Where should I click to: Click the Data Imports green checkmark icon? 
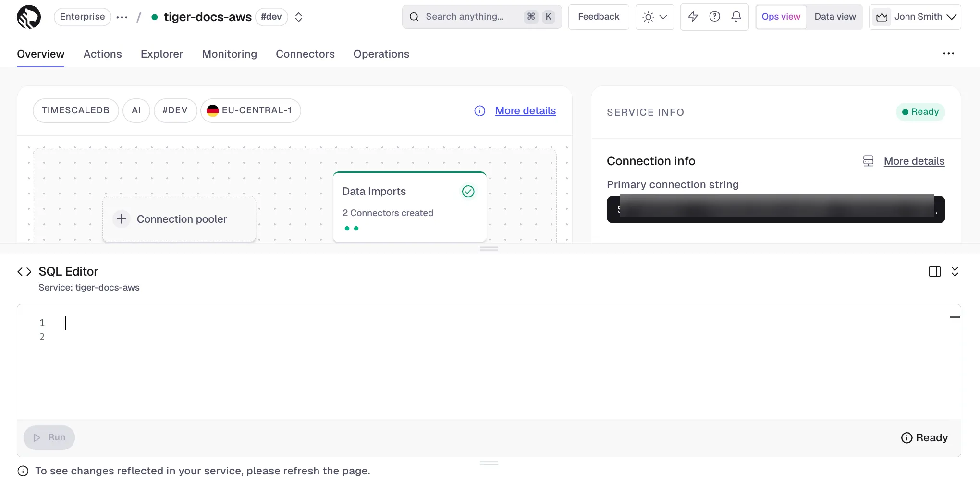coord(468,192)
